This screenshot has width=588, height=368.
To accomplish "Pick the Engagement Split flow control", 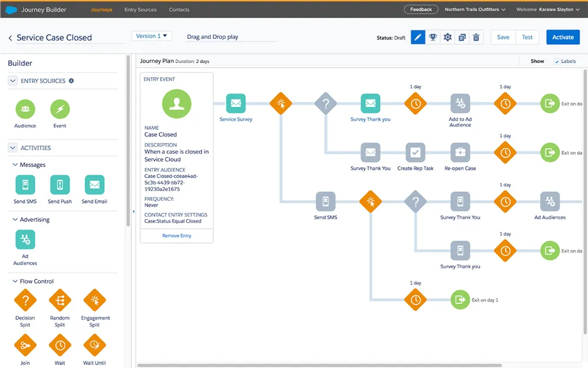I will tap(95, 300).
